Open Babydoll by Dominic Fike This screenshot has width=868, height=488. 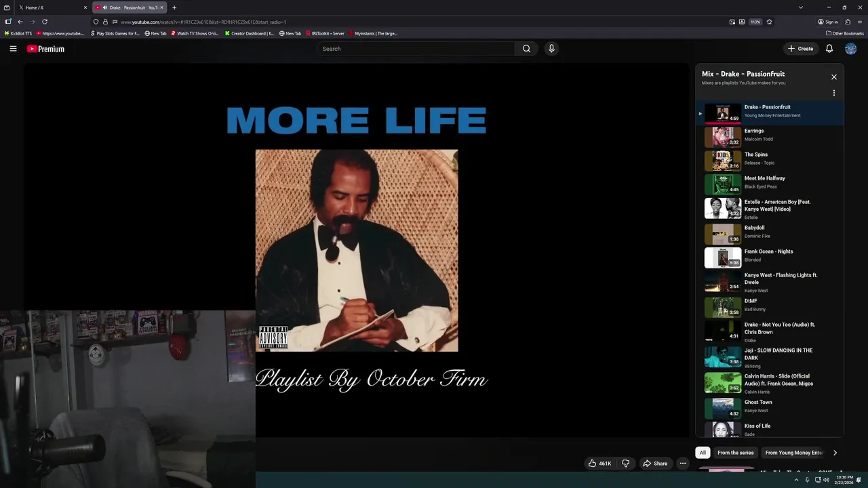770,233
